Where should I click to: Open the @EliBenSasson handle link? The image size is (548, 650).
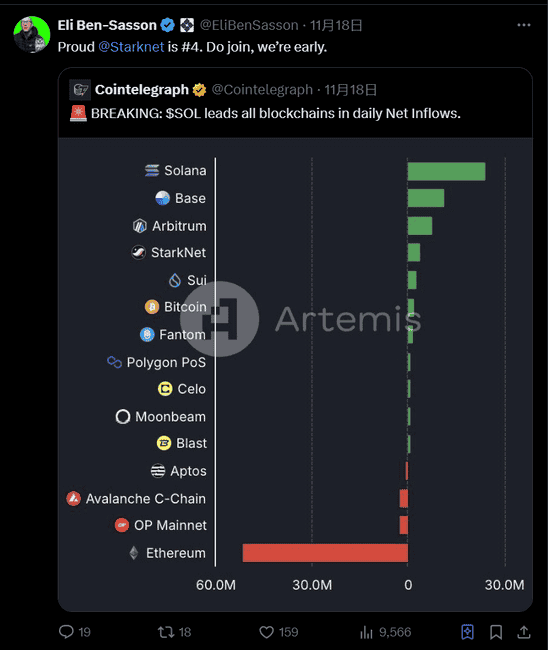(249, 25)
